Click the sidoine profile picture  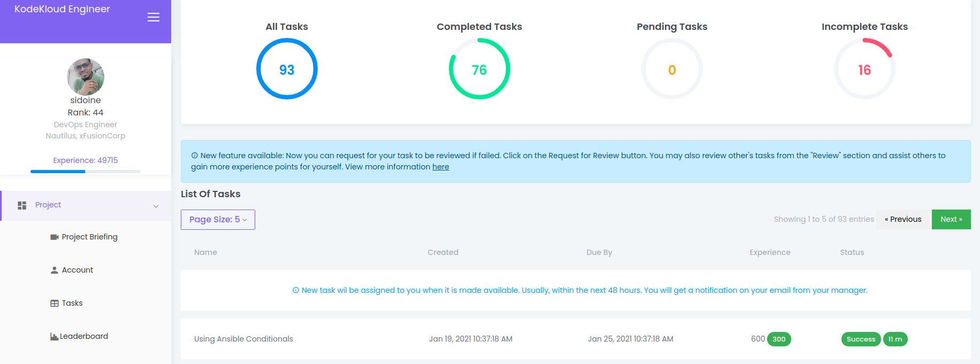[x=86, y=77]
